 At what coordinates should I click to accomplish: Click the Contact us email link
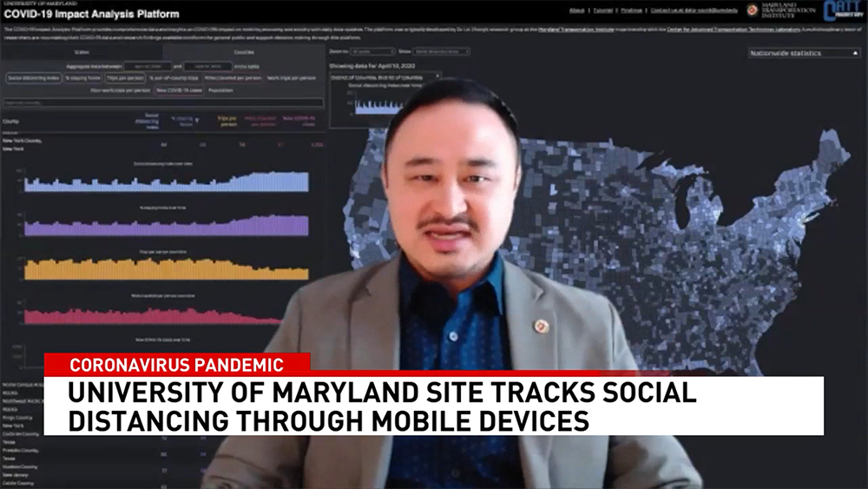pos(694,10)
